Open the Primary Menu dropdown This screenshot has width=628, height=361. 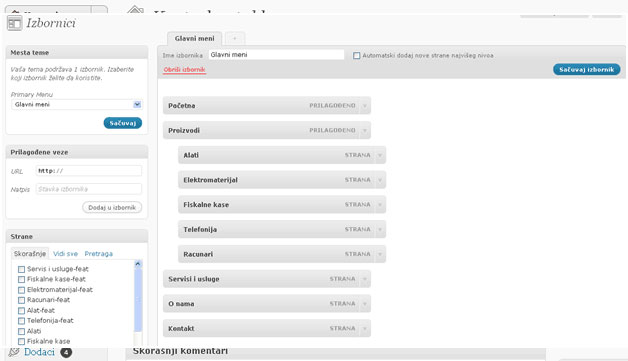tap(76, 105)
